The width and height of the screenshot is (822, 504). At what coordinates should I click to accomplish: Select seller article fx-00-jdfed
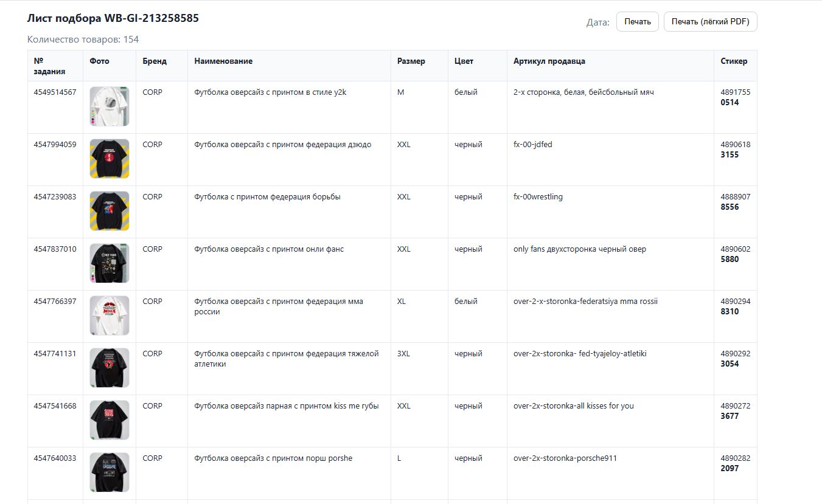click(x=532, y=145)
